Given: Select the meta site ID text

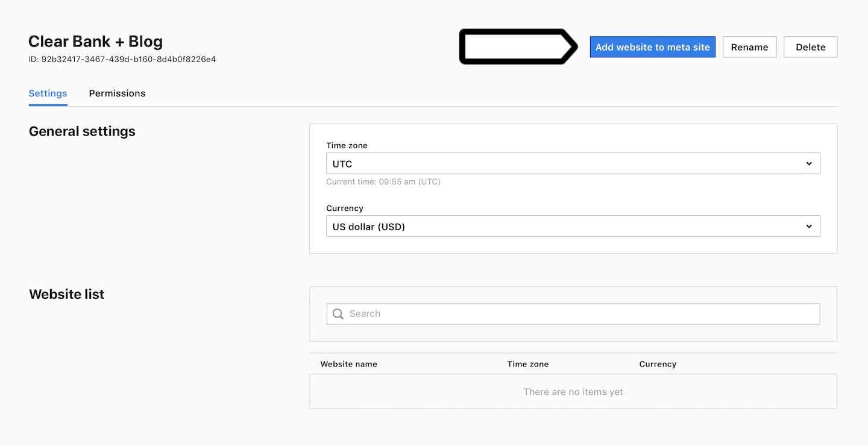Looking at the screenshot, I should point(122,59).
